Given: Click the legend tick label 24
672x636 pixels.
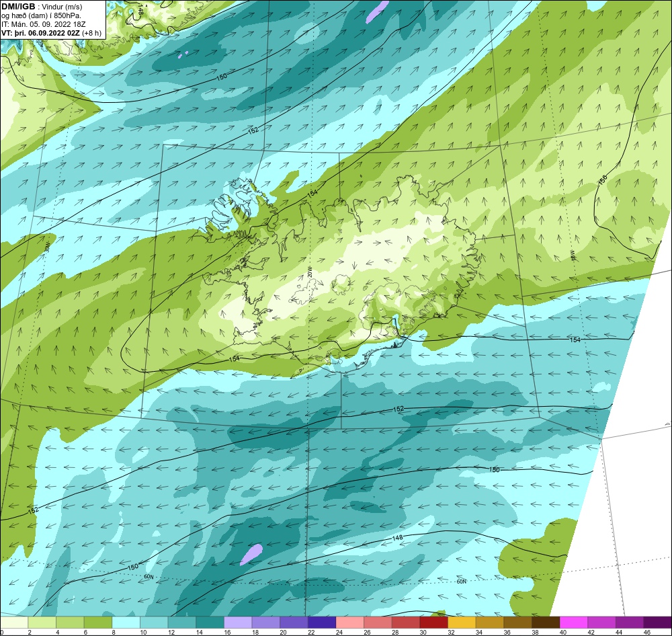Looking at the screenshot, I should (339, 632).
